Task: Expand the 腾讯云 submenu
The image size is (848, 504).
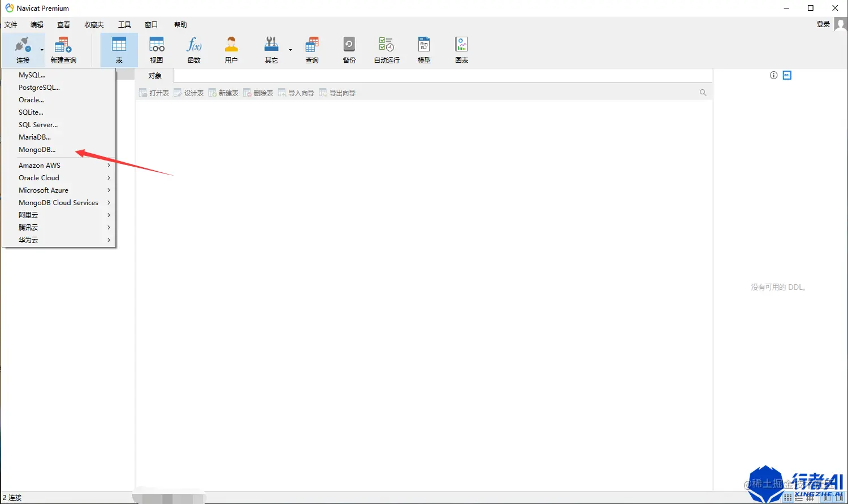Action: click(59, 228)
